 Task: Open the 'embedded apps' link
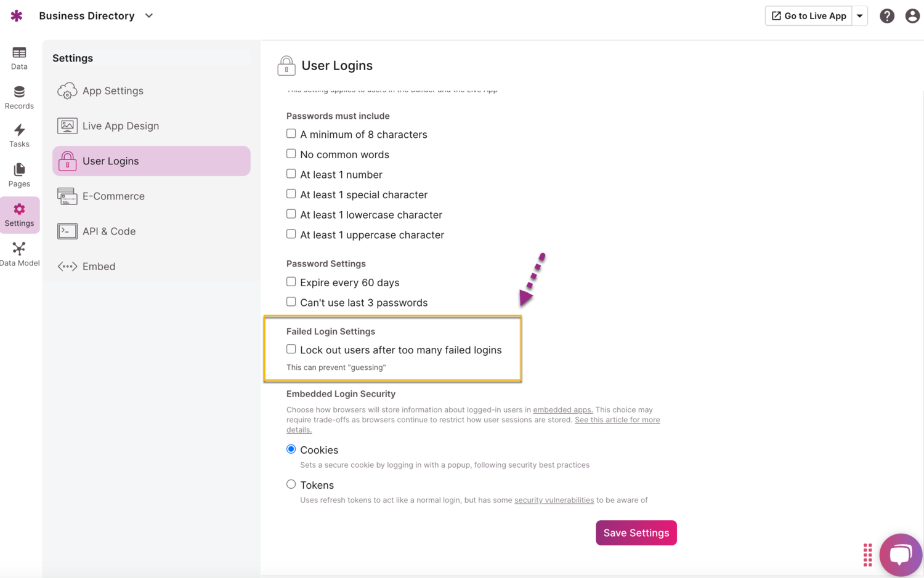pyautogui.click(x=562, y=409)
